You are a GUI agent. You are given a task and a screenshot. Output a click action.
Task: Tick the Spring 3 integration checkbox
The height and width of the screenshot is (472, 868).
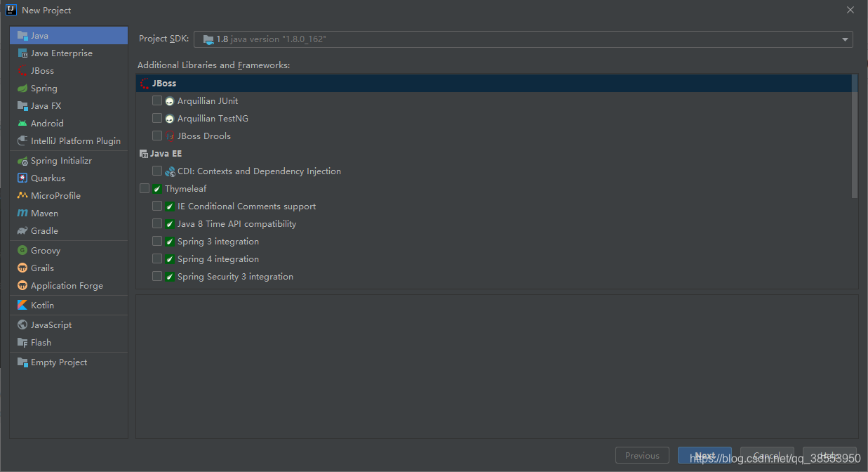(157, 242)
